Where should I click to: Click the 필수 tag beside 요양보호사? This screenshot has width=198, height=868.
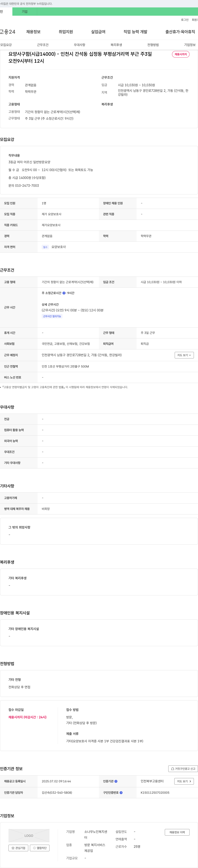coord(45,247)
